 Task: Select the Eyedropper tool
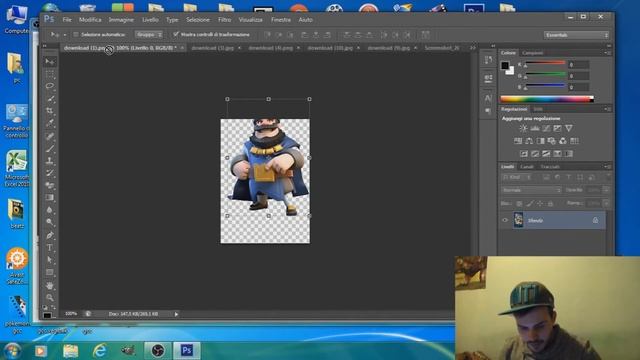click(x=50, y=123)
